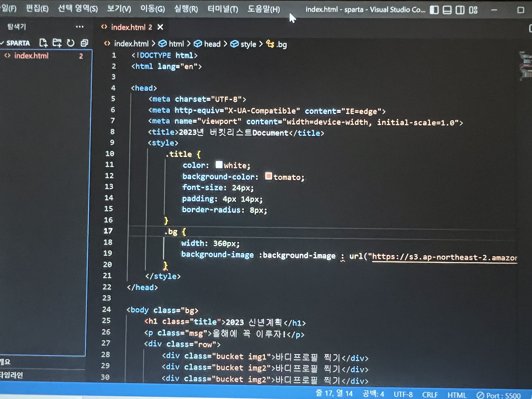Click the .title selector on line 10
532x399 pixels.
179,154
